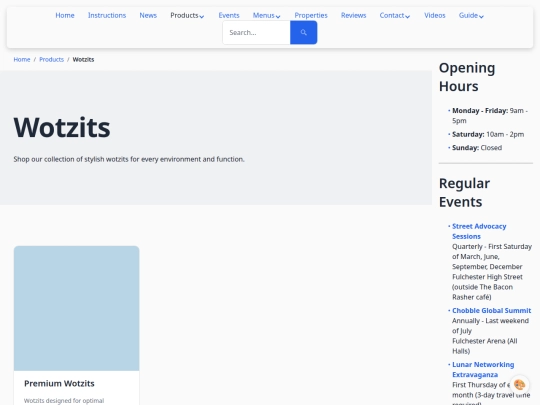Open the News nav item
Screen dimensions: 540x405
148,15
